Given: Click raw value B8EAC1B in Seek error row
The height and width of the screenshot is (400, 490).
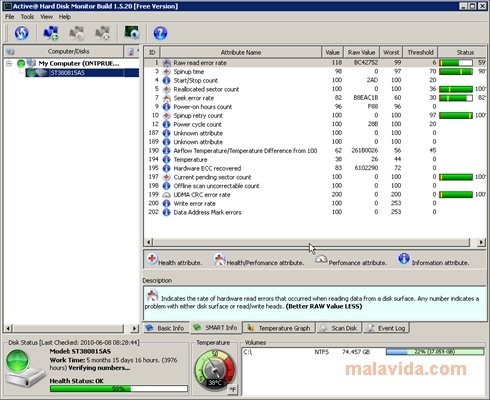Looking at the screenshot, I should pyautogui.click(x=365, y=98).
